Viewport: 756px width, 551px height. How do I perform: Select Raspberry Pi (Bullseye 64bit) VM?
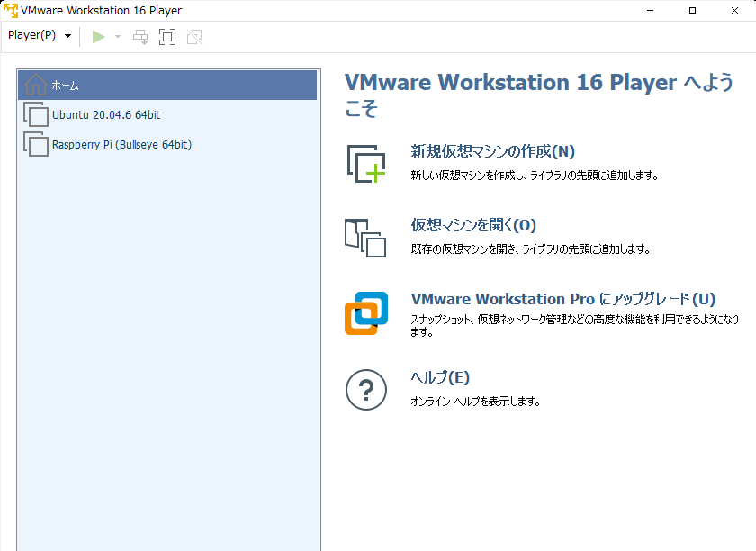coord(167,144)
